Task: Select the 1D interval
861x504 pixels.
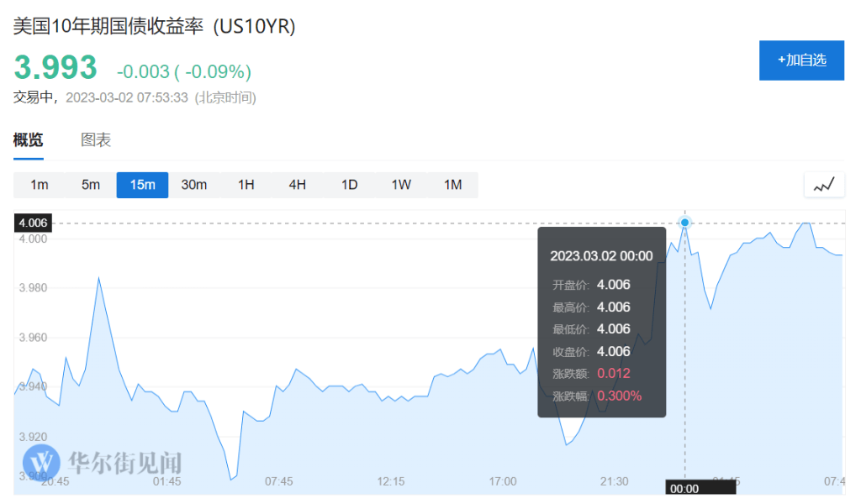Action: pyautogui.click(x=350, y=185)
